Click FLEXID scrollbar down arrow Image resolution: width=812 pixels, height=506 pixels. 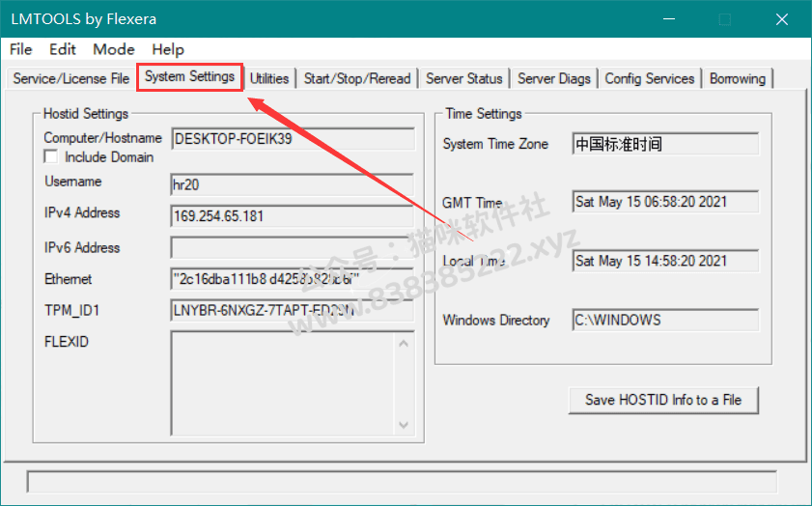(404, 425)
